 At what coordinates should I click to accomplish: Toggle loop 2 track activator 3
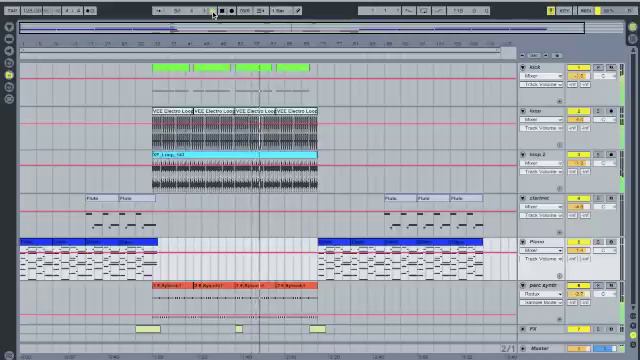coord(578,155)
